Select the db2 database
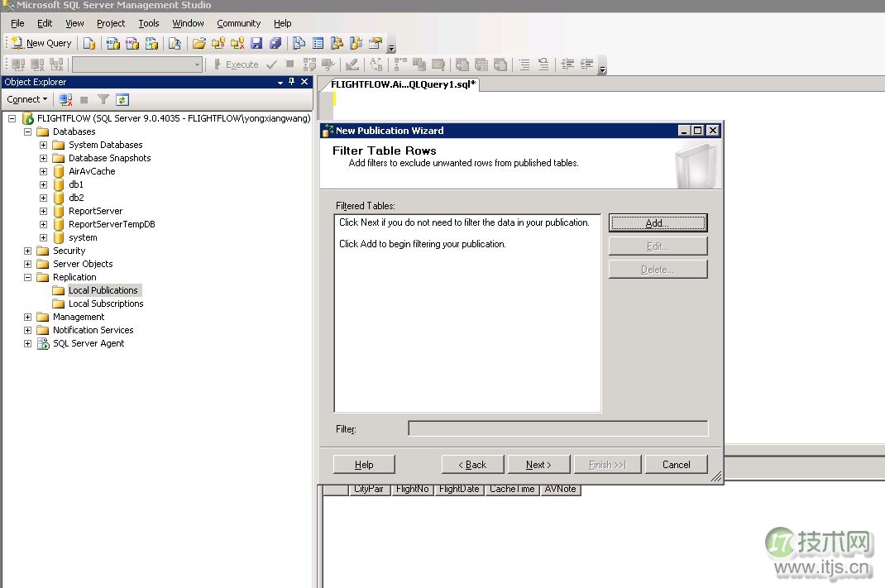This screenshot has width=885, height=588. [76, 198]
